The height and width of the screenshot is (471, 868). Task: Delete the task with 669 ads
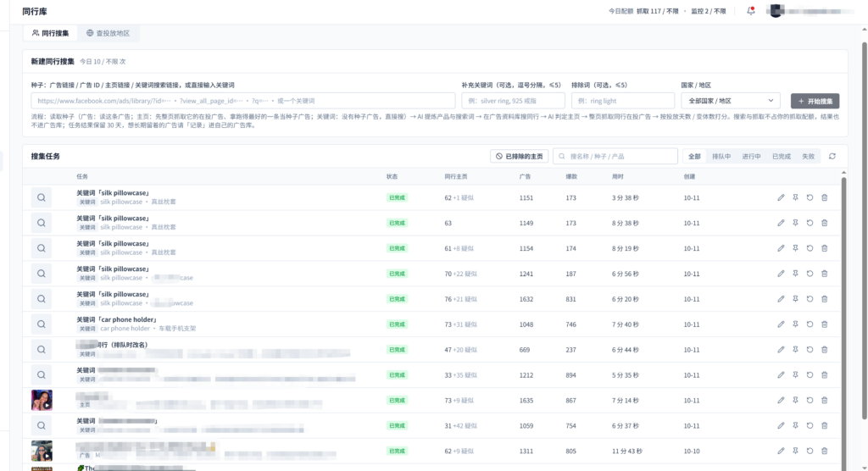click(x=824, y=350)
